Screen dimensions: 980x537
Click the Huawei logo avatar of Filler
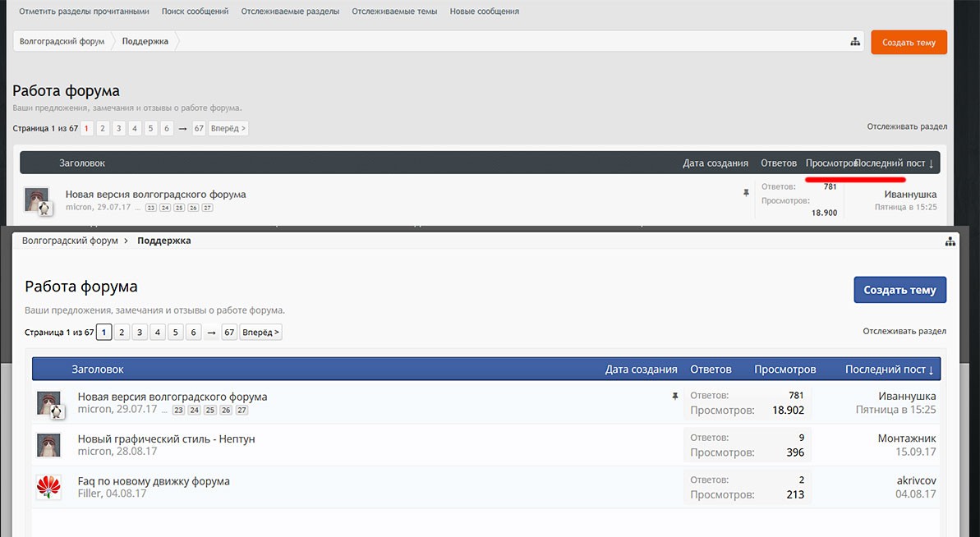point(48,487)
